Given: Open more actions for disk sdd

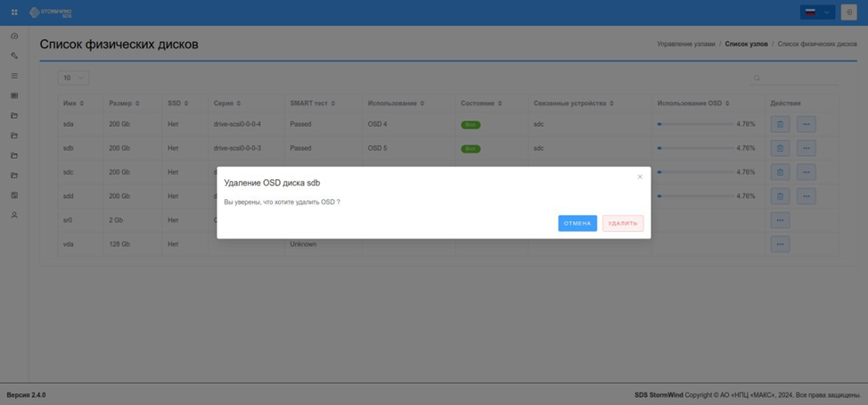Looking at the screenshot, I should [x=806, y=195].
